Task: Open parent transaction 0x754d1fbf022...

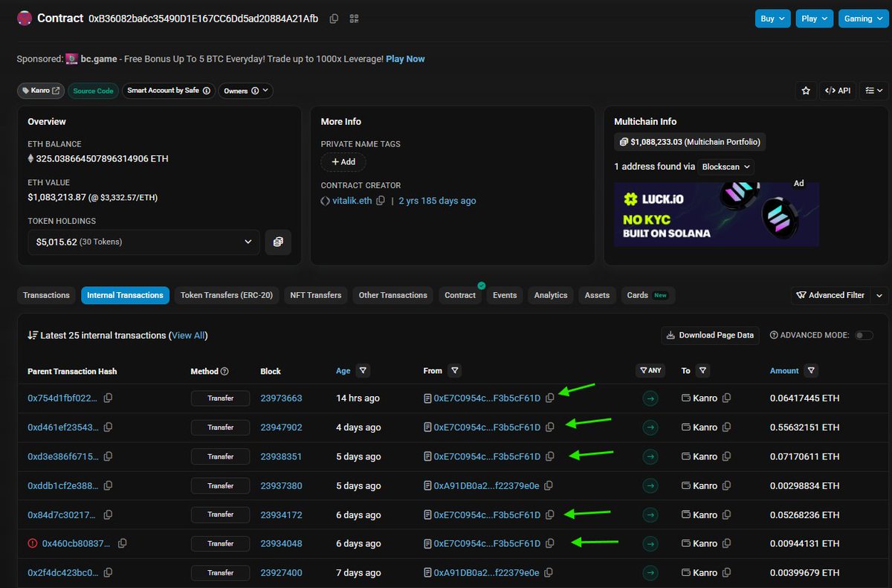Action: coord(62,398)
